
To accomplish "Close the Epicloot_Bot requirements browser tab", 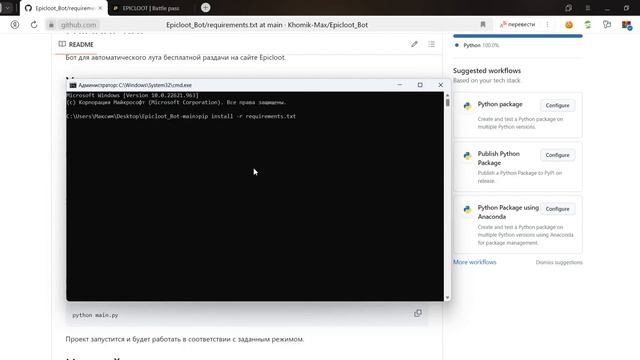I will [100, 8].
